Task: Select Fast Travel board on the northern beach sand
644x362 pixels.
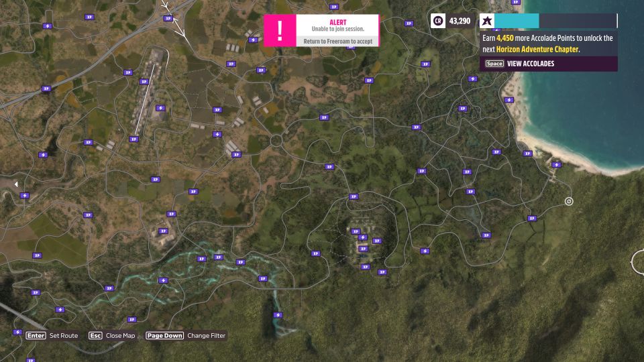Action: (x=509, y=100)
